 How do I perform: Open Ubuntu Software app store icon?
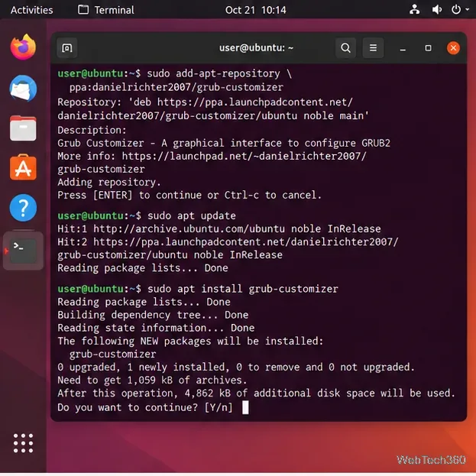pos(23,167)
